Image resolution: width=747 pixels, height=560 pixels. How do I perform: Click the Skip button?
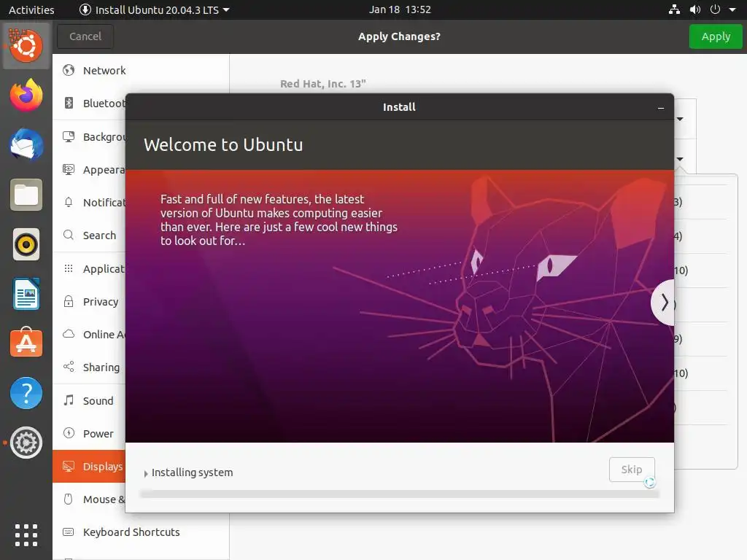point(632,470)
